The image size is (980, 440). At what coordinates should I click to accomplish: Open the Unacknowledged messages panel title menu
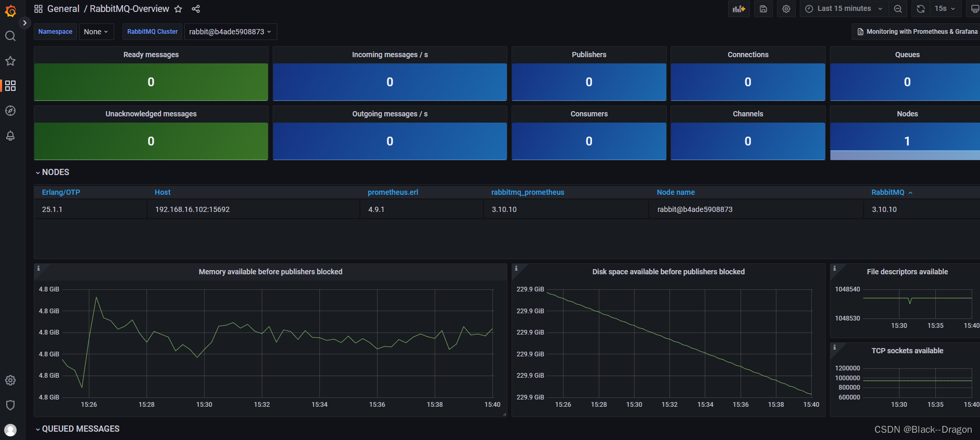click(x=151, y=114)
